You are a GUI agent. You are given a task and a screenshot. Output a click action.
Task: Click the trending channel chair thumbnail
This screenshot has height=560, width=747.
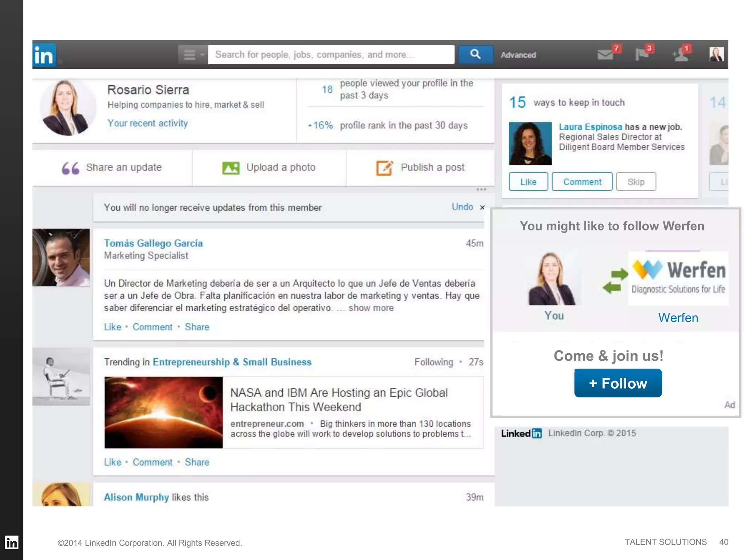tap(61, 376)
